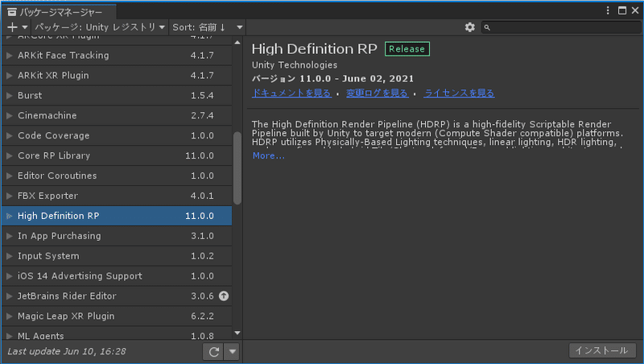Expand the FBX Exporter arrow
The width and height of the screenshot is (644, 364).
click(10, 196)
